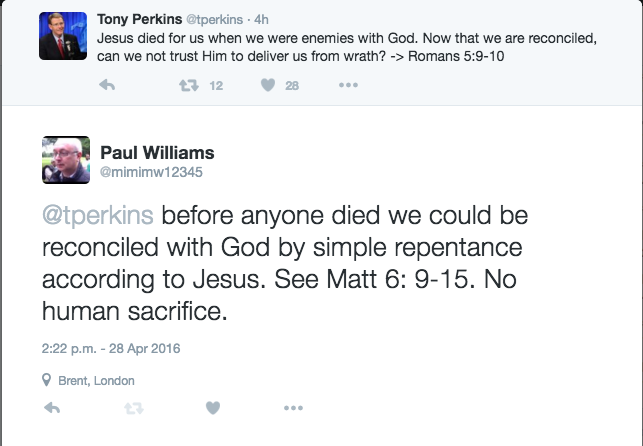Screen dimensions: 643x446
Task: Click the location pin icon
Action: click(x=47, y=380)
